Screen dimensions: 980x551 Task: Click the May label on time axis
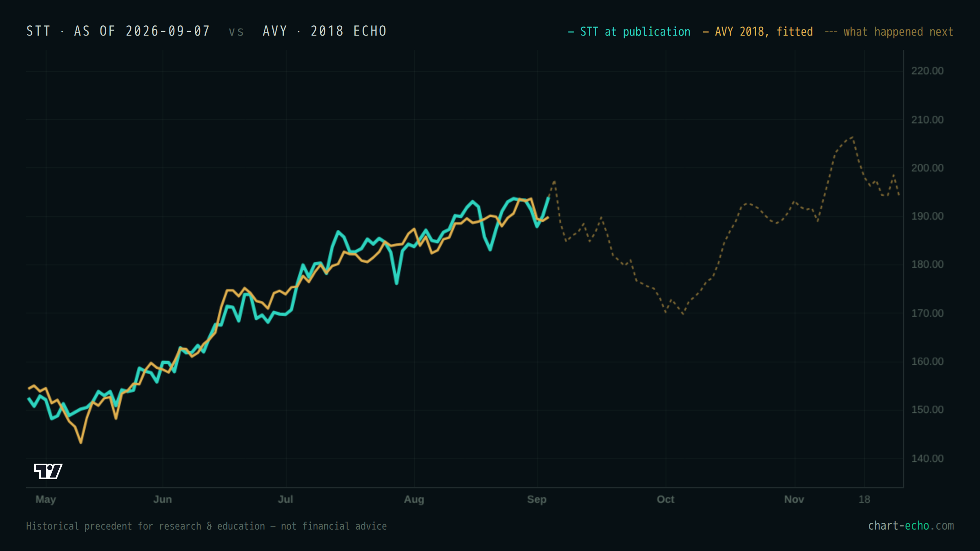pyautogui.click(x=46, y=500)
